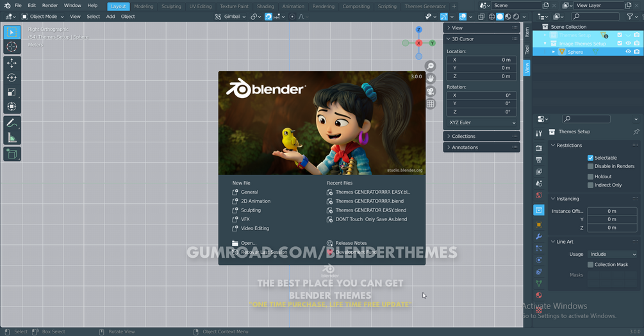
Task: Open the File menu
Action: [x=18, y=6]
